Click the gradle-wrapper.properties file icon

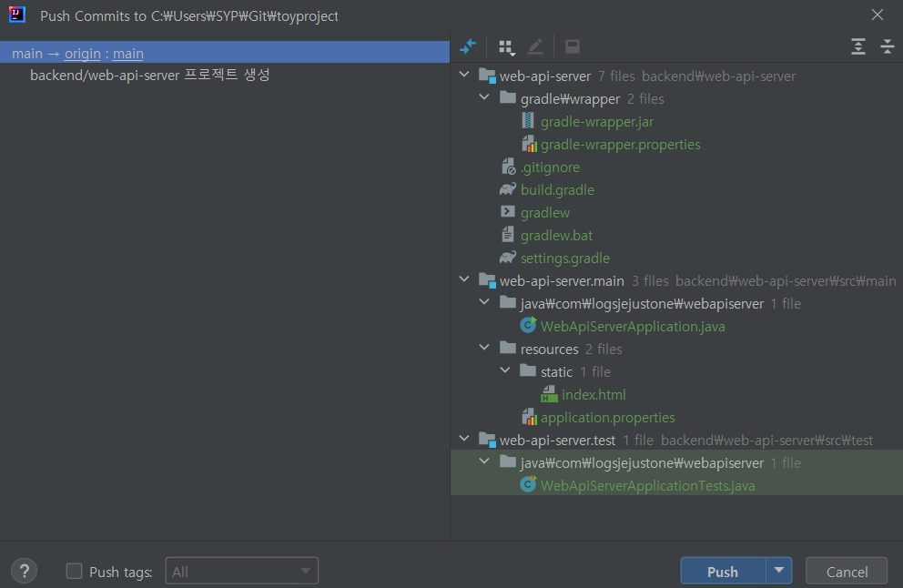pos(529,144)
